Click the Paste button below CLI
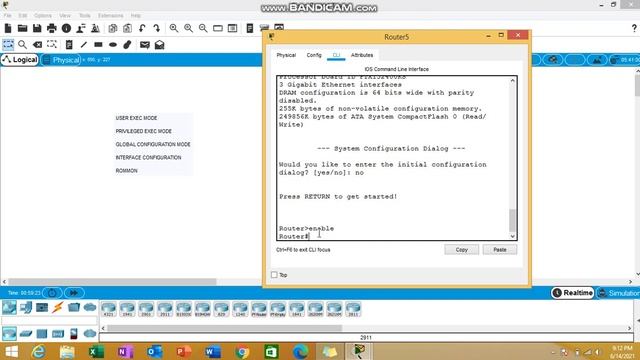 click(500, 249)
